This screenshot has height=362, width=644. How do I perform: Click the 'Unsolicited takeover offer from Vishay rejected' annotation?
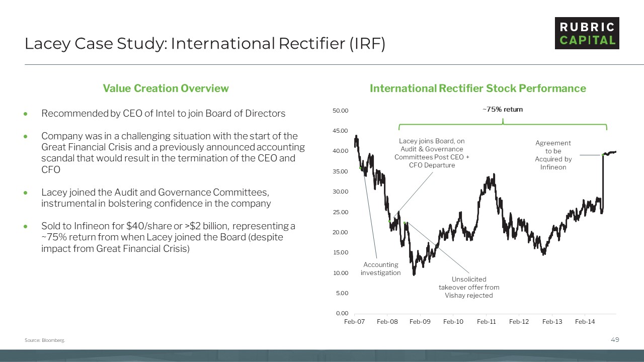[x=469, y=287]
